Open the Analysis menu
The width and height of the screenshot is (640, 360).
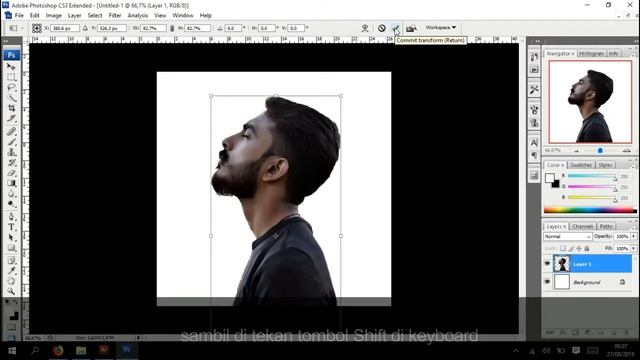(x=138, y=15)
